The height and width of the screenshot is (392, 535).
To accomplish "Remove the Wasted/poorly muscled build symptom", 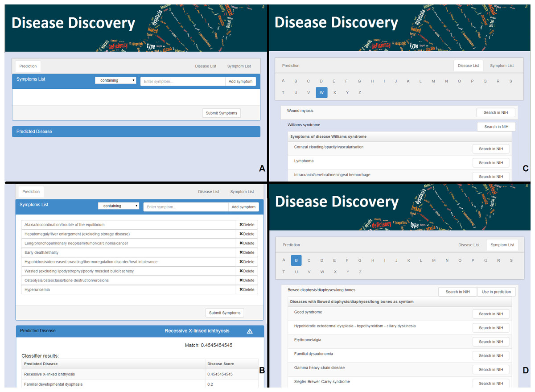I will tap(247, 271).
